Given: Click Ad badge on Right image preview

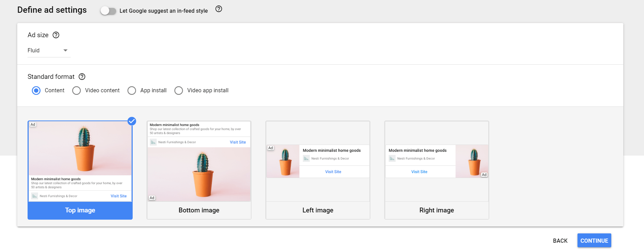Looking at the screenshot, I should 484,175.
